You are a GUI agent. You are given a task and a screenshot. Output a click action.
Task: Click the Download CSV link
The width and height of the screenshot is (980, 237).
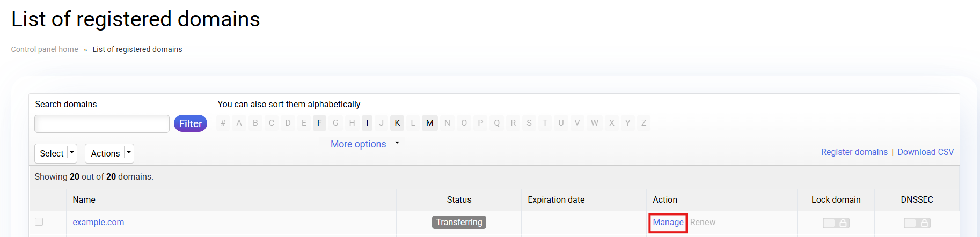pos(925,152)
